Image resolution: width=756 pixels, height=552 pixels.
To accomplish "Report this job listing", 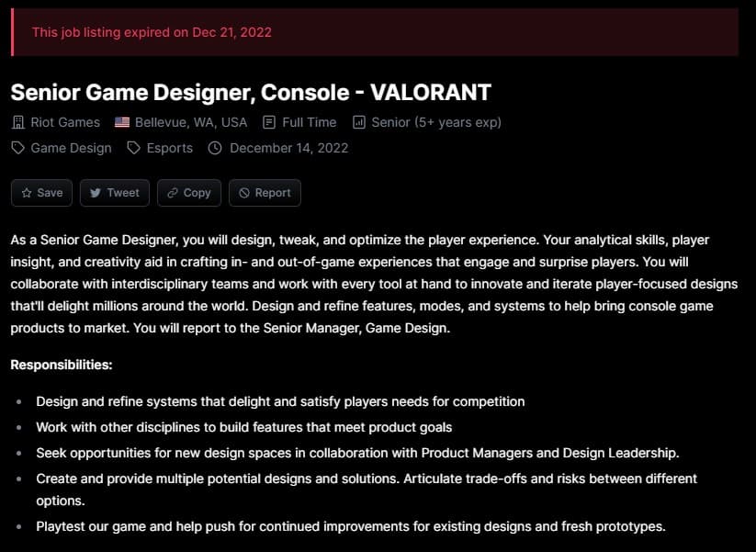I will (x=265, y=193).
